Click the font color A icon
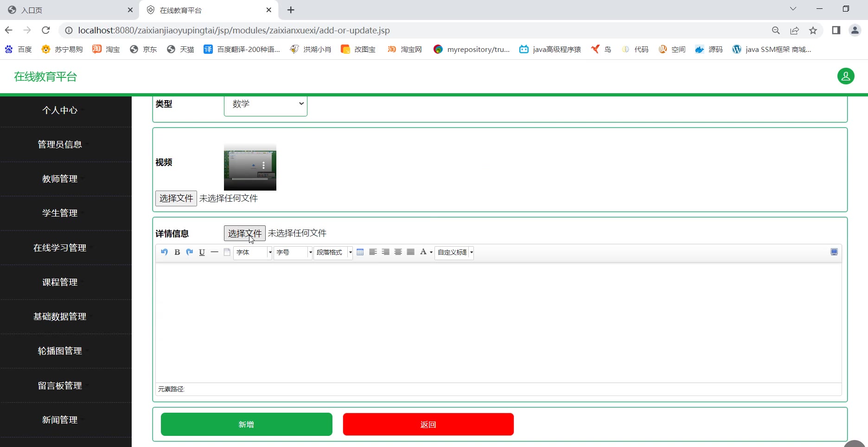Image resolution: width=868 pixels, height=447 pixels. [423, 252]
